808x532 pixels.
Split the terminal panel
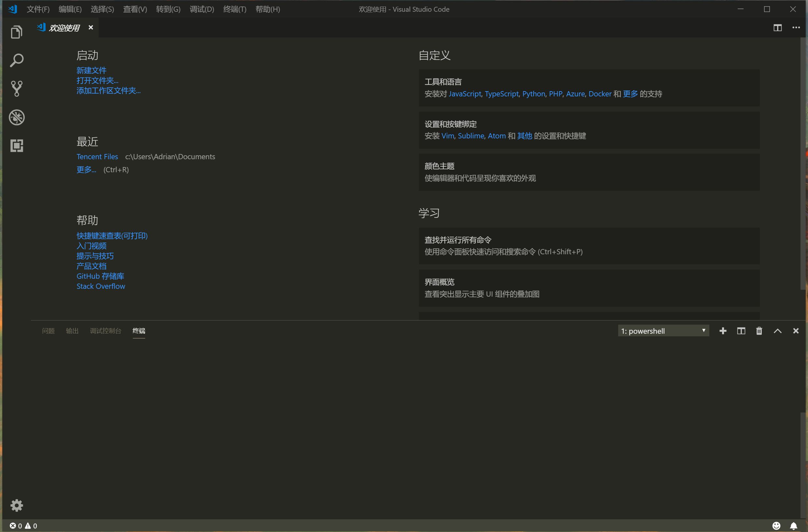click(x=741, y=331)
